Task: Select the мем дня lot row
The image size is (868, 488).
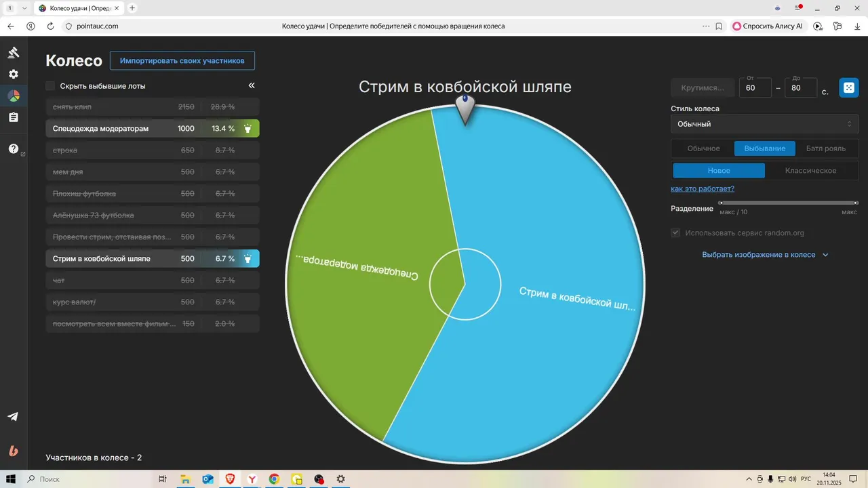Action: [153, 172]
